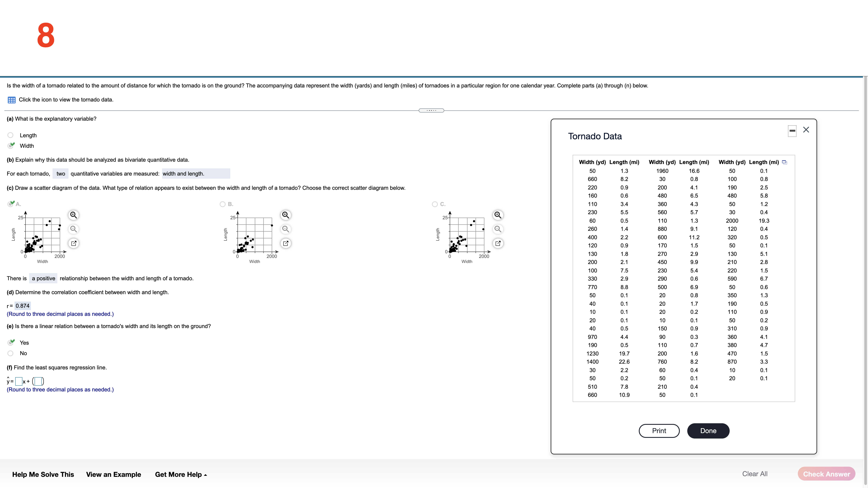Select scatter diagram option B
The height and width of the screenshot is (488, 868).
coord(222,204)
